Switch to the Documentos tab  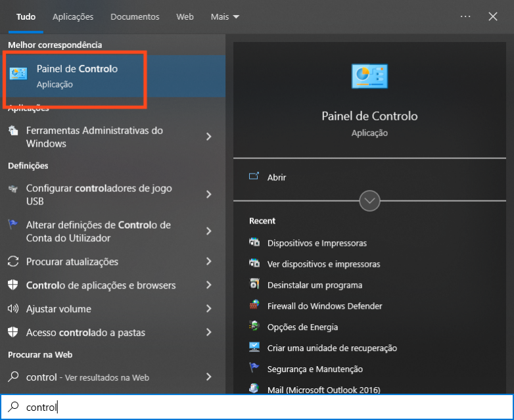pos(135,16)
